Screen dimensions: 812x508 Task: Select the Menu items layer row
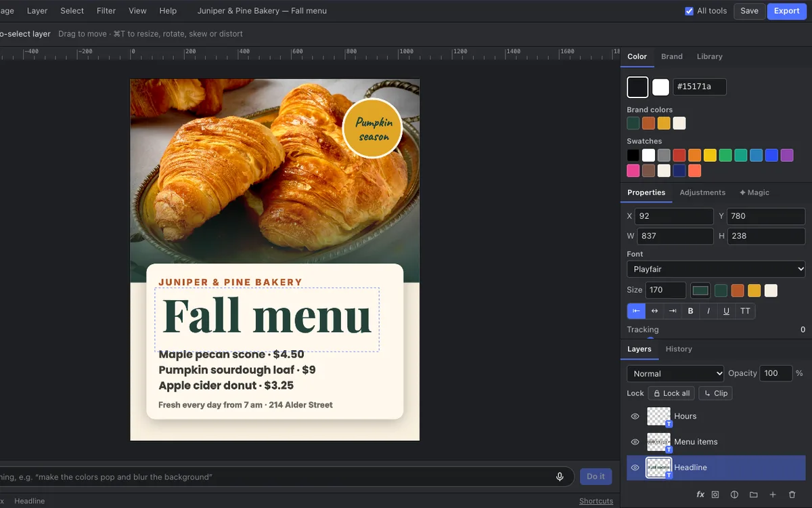pos(716,442)
